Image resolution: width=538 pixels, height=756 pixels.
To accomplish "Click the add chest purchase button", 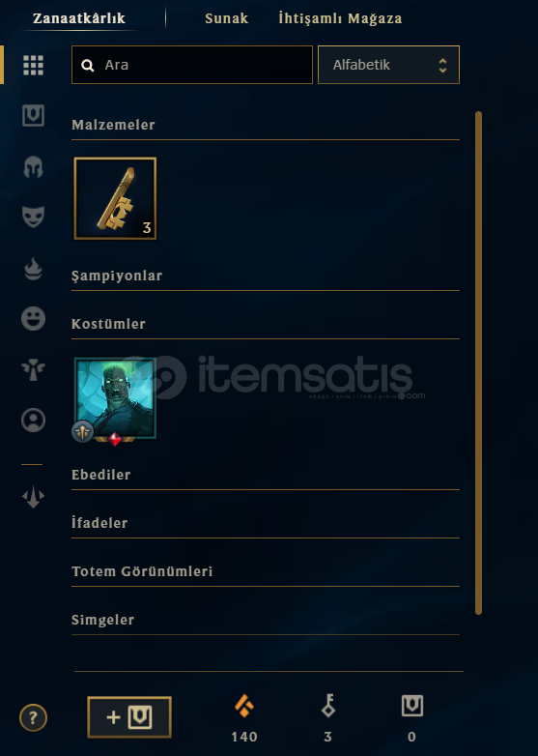I will tap(129, 717).
